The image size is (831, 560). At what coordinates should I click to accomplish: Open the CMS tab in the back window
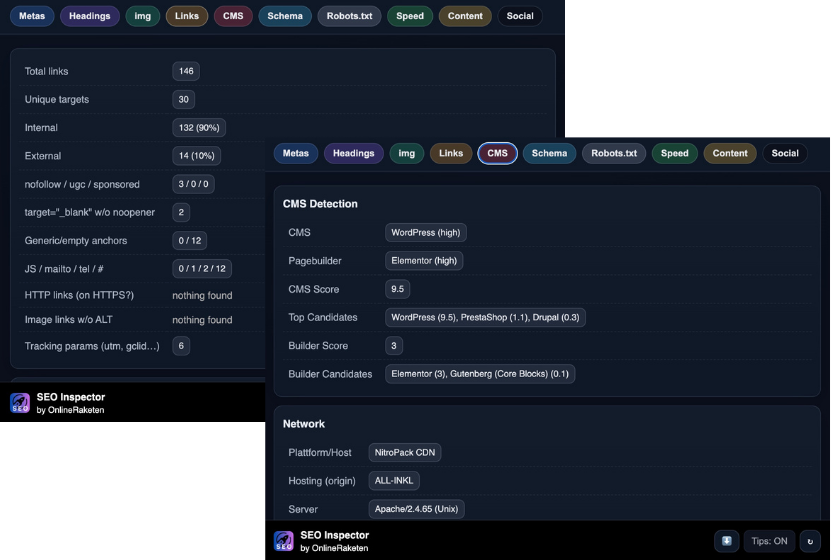pos(233,16)
